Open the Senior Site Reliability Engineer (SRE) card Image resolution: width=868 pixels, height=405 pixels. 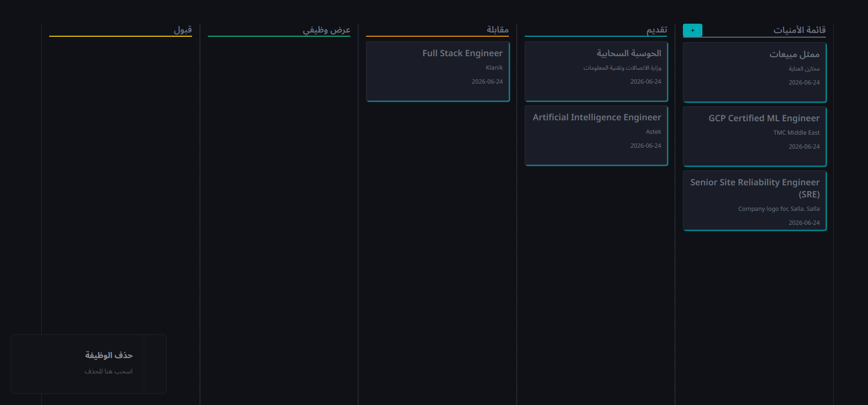point(754,201)
